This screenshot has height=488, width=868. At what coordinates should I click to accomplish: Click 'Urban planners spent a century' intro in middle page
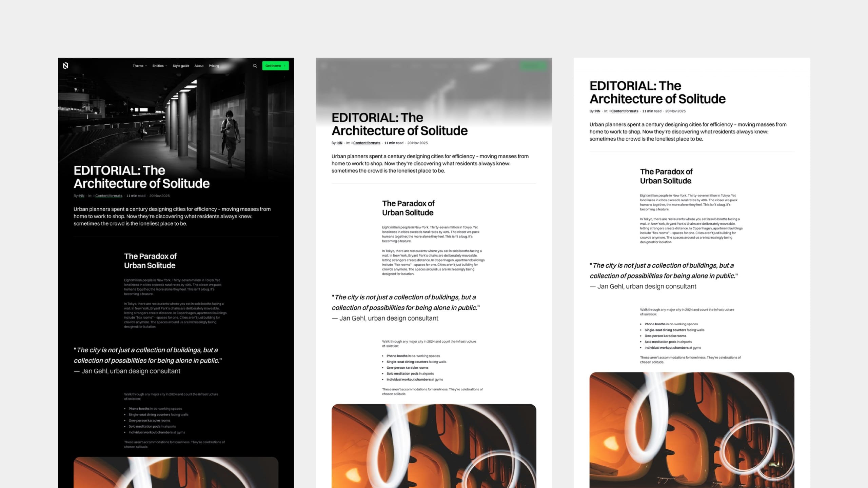click(x=430, y=163)
